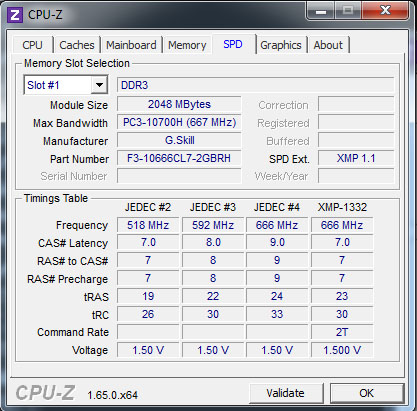Click JEDEC #2 voltage 1.50 V

(148, 350)
